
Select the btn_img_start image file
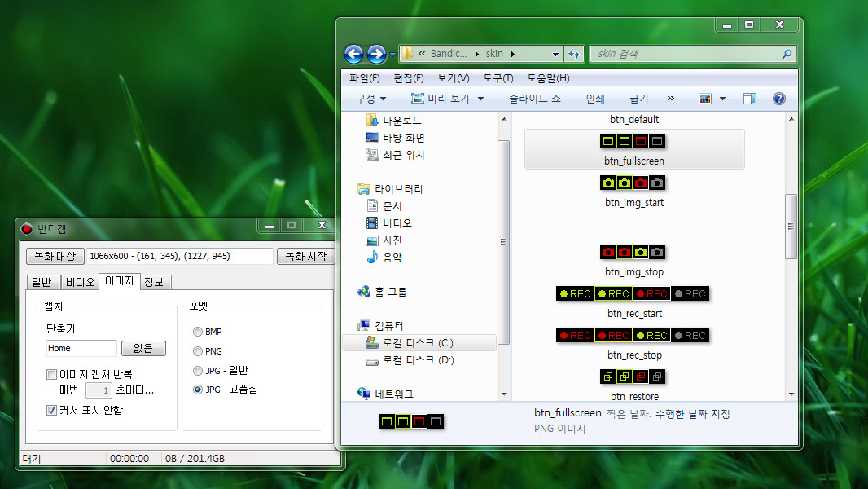[634, 191]
